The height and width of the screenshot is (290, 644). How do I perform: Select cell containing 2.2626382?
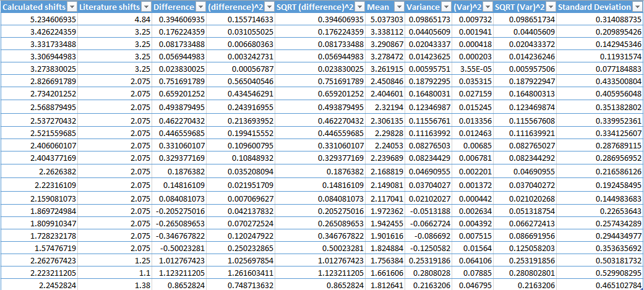(39, 172)
